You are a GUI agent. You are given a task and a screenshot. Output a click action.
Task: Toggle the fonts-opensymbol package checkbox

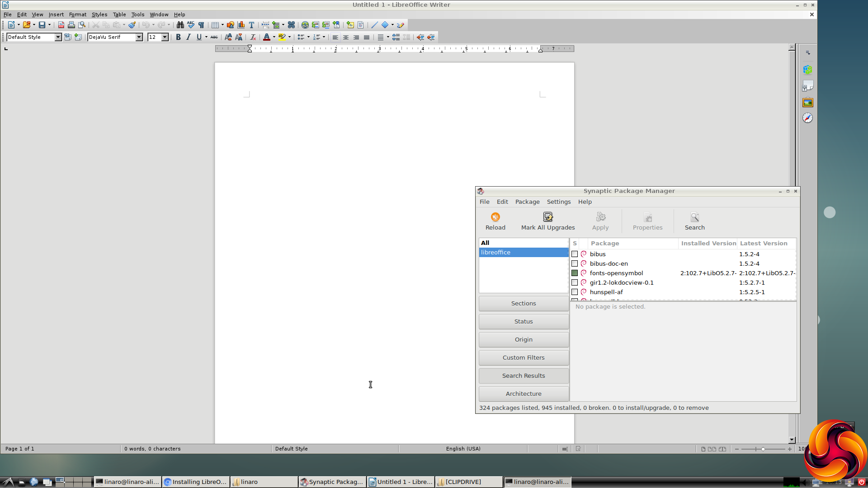pyautogui.click(x=575, y=273)
